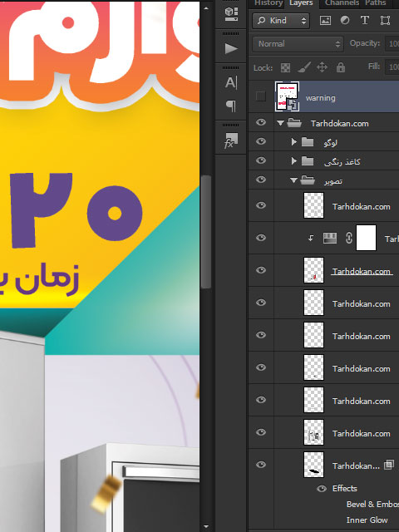Image resolution: width=399 pixels, height=532 pixels.
Task: Filter layers by pixel layers icon
Action: tap(325, 20)
